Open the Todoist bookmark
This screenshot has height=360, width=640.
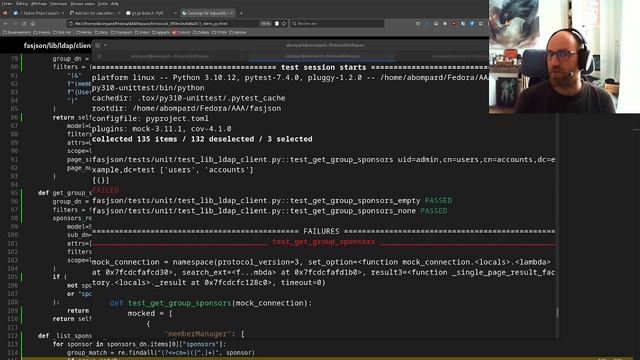(182, 32)
